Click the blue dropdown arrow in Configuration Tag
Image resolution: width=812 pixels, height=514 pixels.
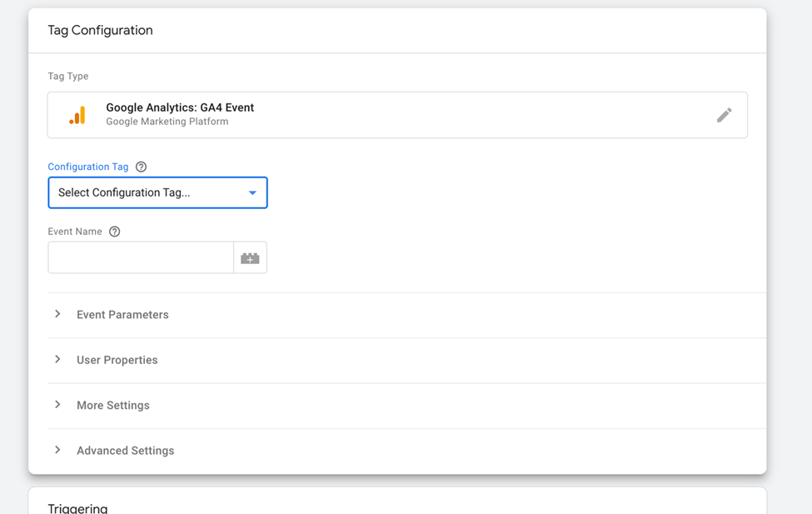click(252, 192)
